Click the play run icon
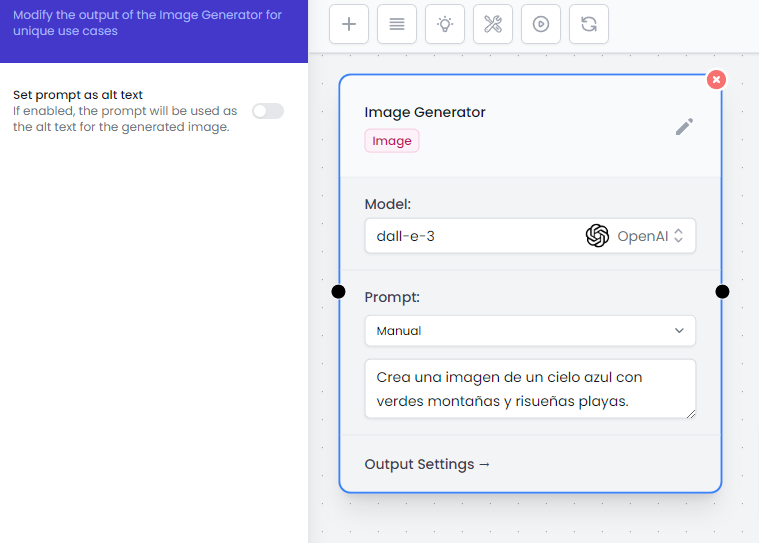This screenshot has width=759, height=543. click(541, 24)
